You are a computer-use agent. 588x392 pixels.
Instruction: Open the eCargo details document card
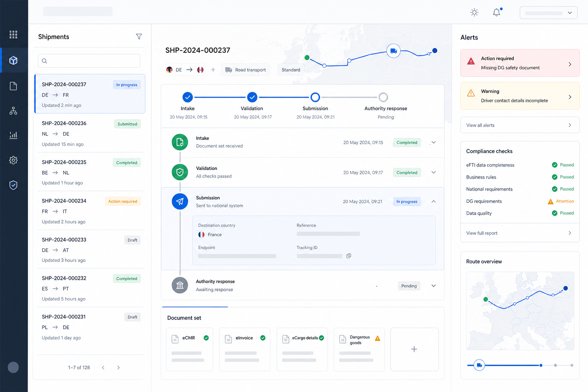coord(302,349)
